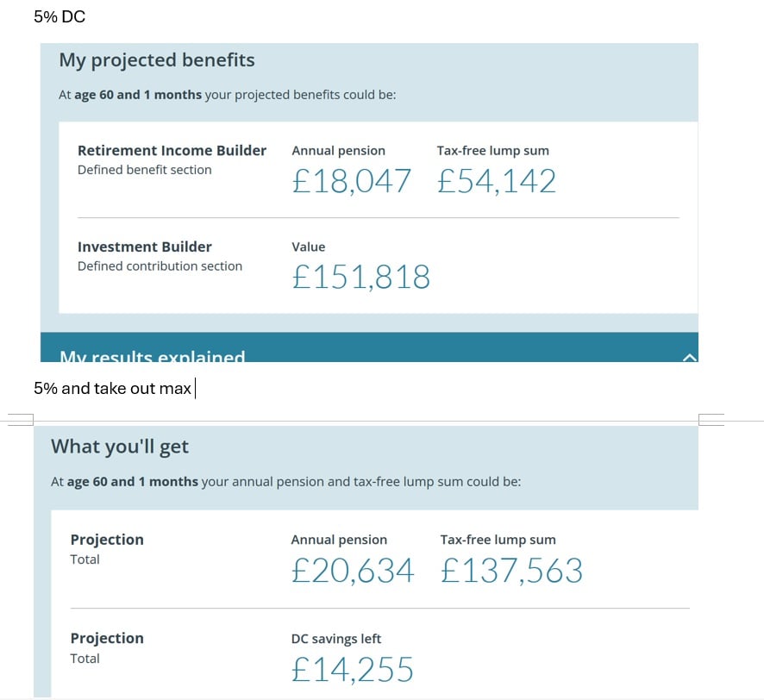Click the £151,818 Investment Builder value

click(360, 277)
